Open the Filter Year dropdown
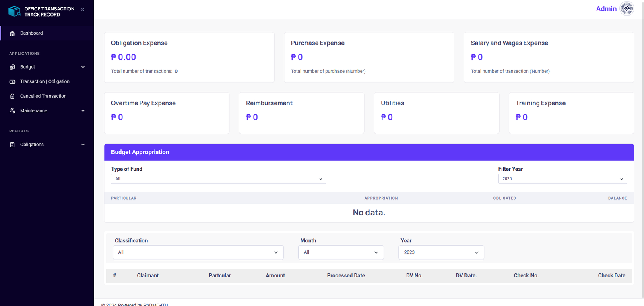 point(563,179)
